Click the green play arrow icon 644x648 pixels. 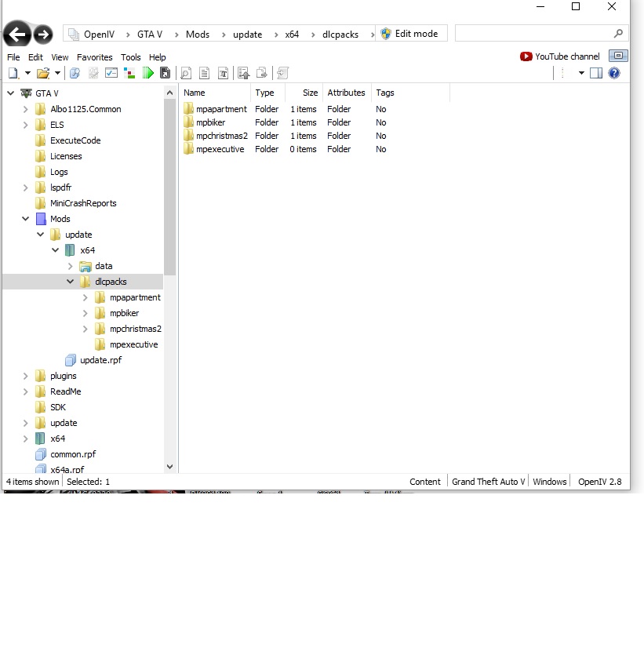point(148,73)
